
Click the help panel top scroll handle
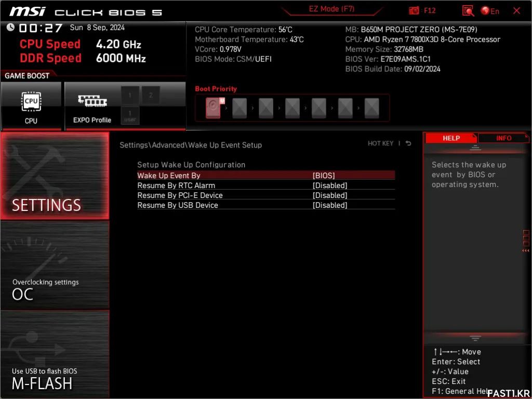(x=475, y=148)
